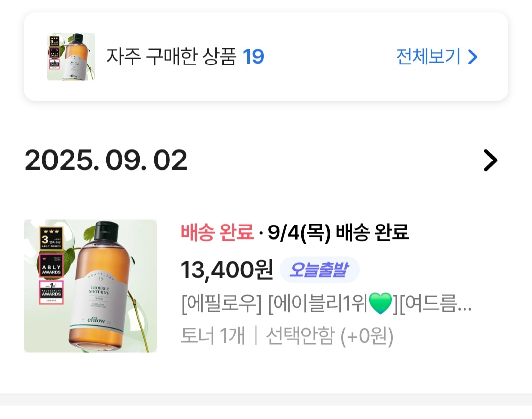
Task: Tap the 9/4(목) 배송 완료 delivery date text
Action: (338, 232)
